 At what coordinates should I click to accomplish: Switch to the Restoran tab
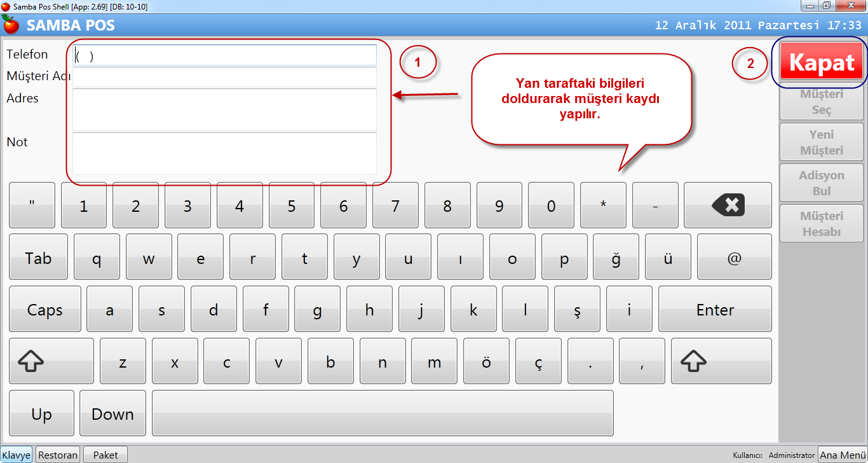tap(58, 455)
